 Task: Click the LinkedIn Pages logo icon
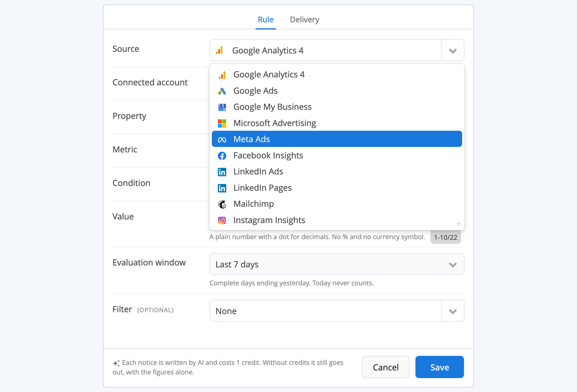(x=222, y=188)
